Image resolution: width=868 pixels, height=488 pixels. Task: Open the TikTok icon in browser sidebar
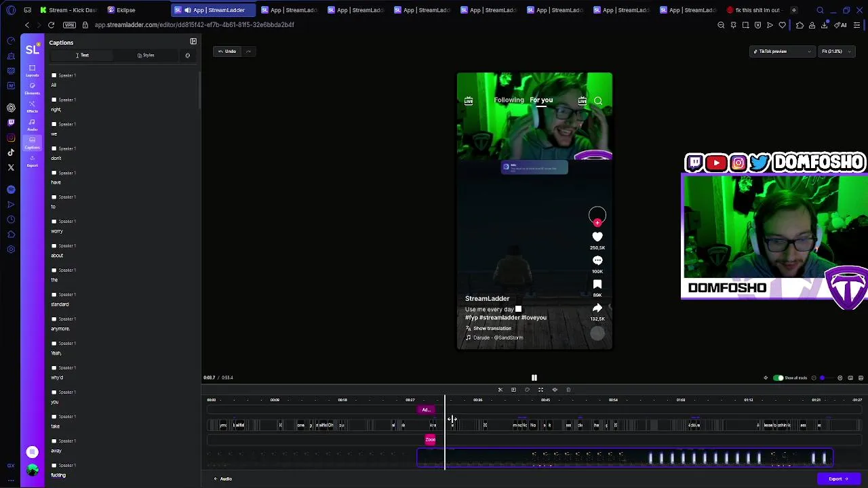[11, 152]
